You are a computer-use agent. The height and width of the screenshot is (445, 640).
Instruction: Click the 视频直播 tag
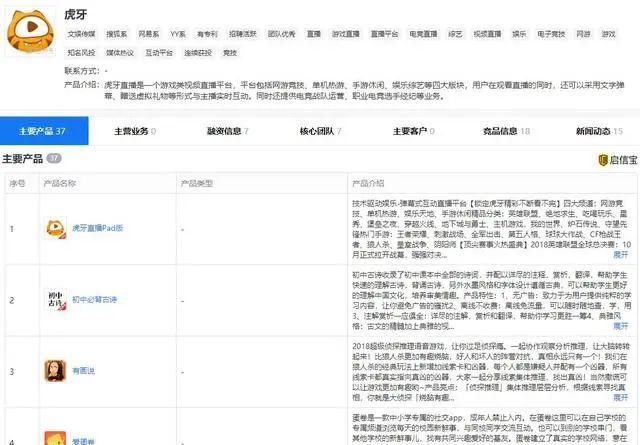click(x=487, y=34)
